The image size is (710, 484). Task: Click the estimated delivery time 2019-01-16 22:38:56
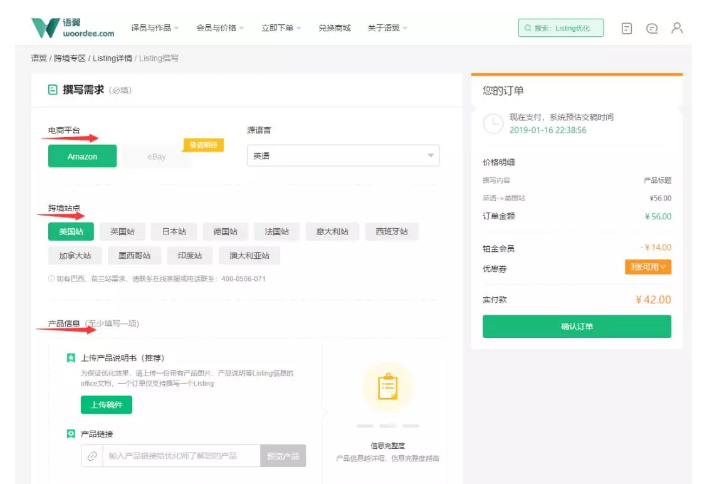[548, 130]
